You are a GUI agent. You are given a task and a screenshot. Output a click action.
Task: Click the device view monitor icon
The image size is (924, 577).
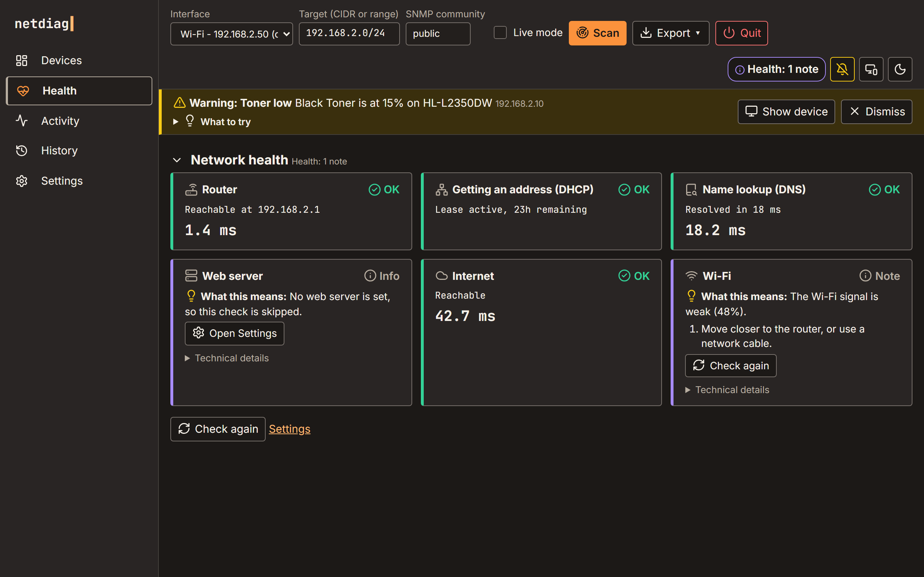[871, 69]
